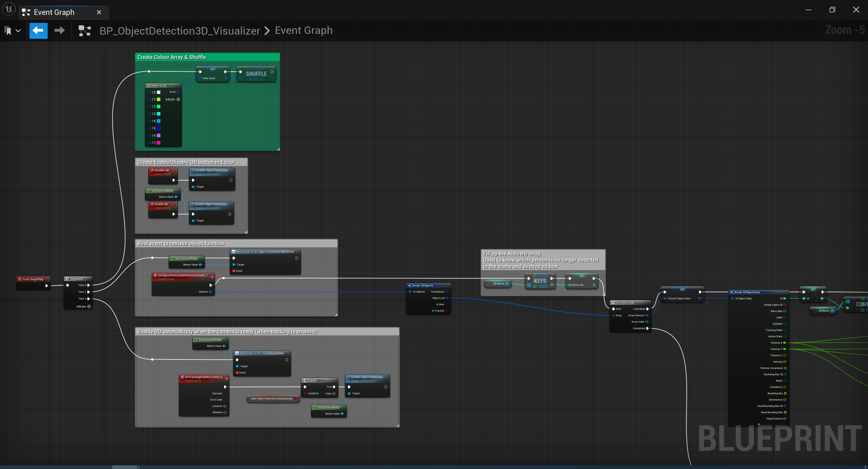
Task: Navigate back with the blue arrow
Action: coord(38,31)
